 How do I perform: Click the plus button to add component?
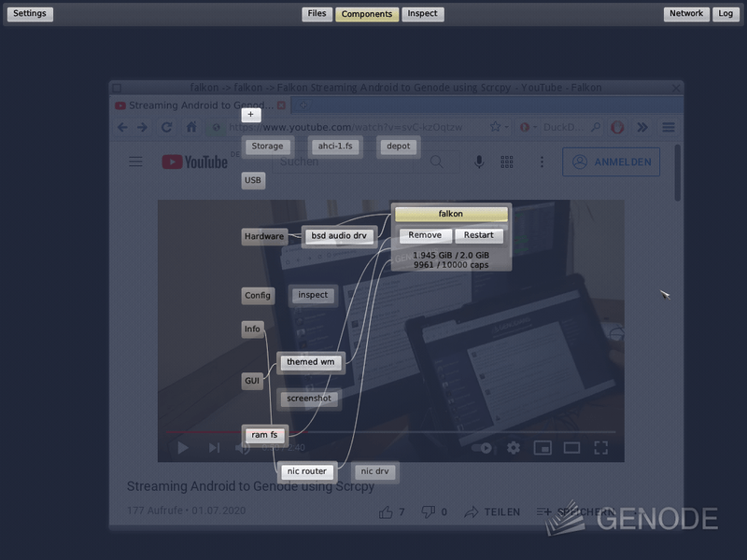(x=250, y=114)
